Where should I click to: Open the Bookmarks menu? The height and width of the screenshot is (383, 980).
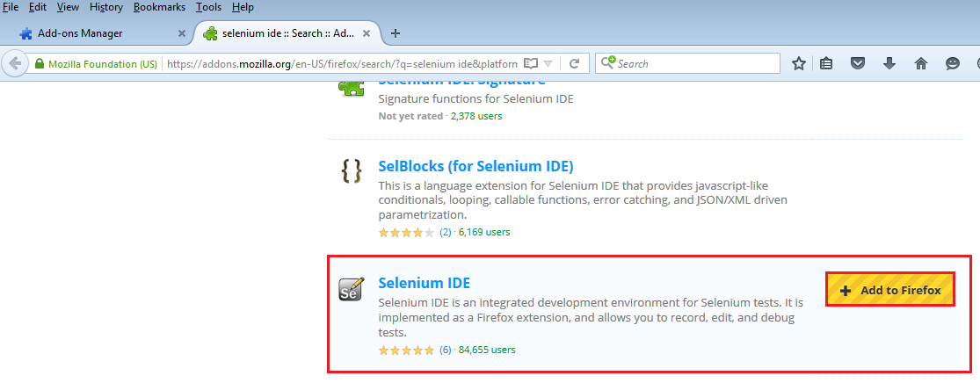click(159, 8)
